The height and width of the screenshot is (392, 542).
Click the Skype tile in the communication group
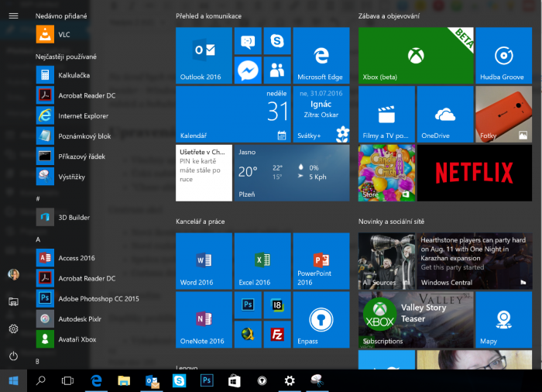coord(276,41)
